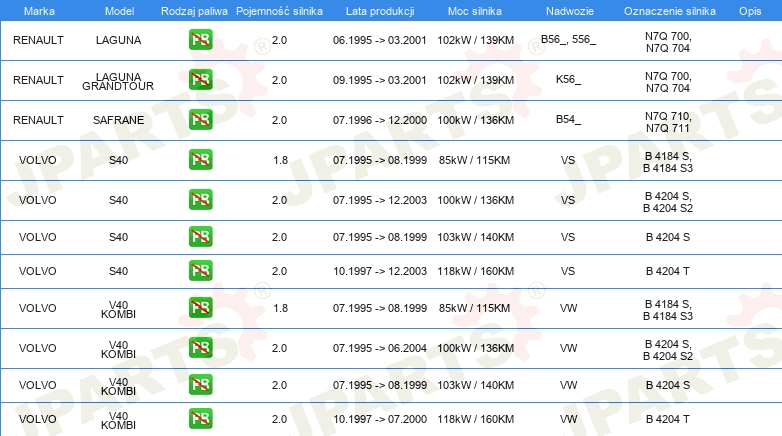The width and height of the screenshot is (782, 436).
Task: Click the Rodzaj paliwa column header
Action: pyautogui.click(x=194, y=11)
